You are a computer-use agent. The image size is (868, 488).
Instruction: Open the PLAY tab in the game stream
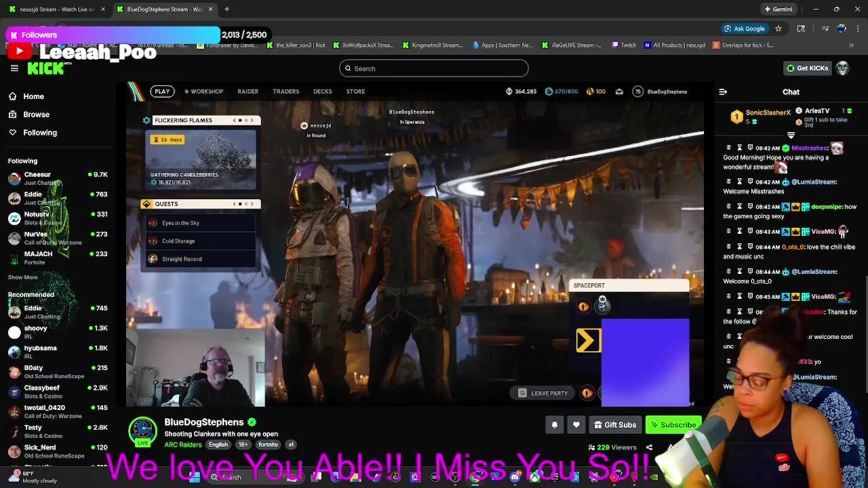[x=162, y=91]
